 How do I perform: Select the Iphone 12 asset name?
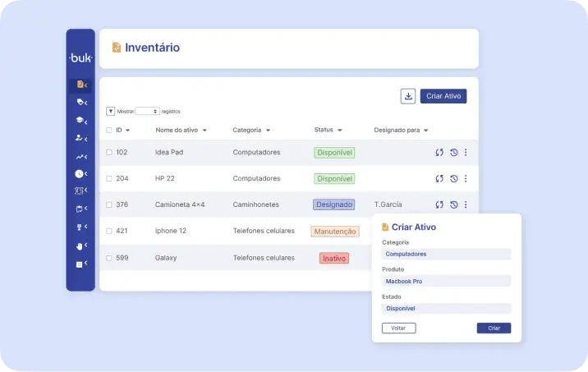coord(171,231)
